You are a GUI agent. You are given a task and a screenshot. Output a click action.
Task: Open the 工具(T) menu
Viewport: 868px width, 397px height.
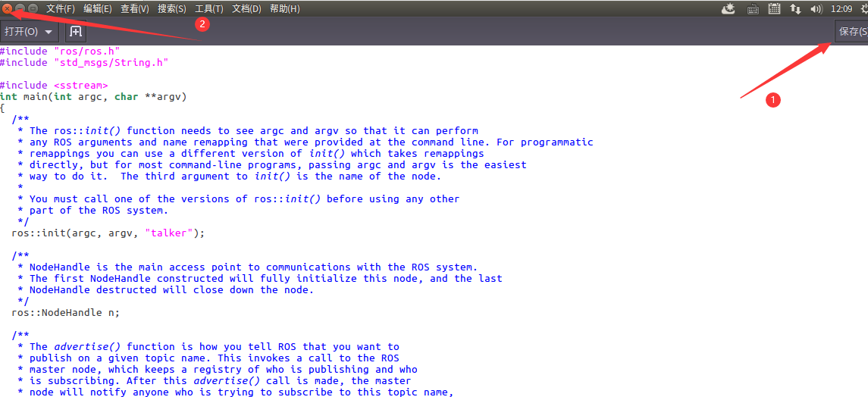(x=209, y=9)
